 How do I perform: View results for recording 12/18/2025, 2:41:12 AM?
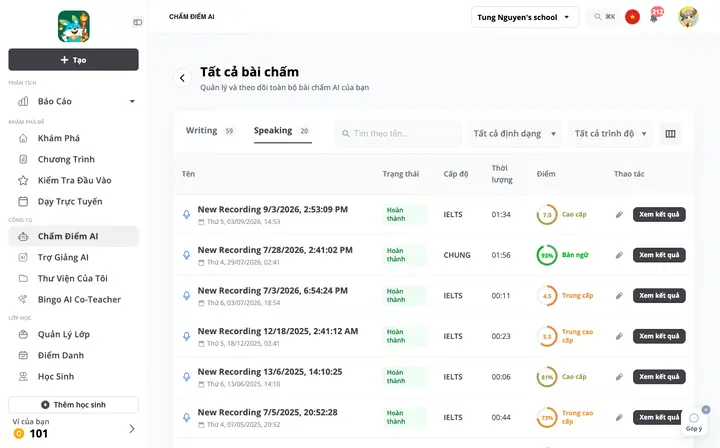click(659, 336)
